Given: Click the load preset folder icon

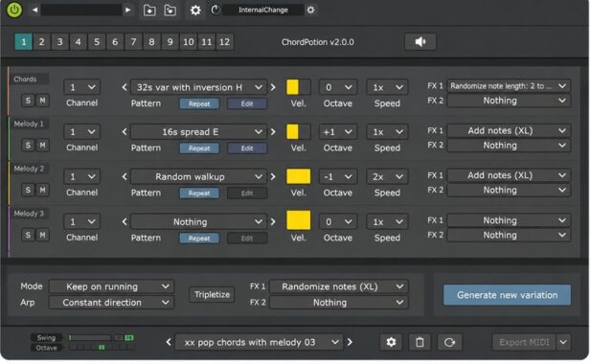Looking at the screenshot, I should pos(149,11).
